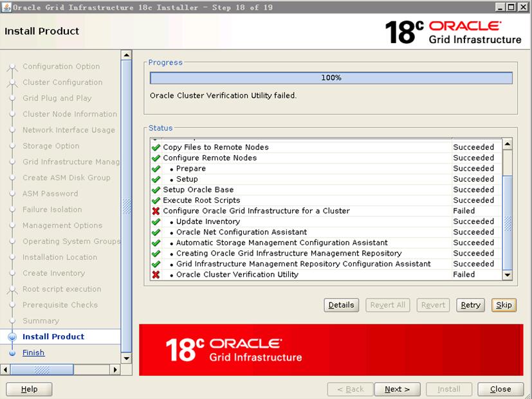Image resolution: width=532 pixels, height=399 pixels.
Task: Select the Summary step in the sidebar
Action: click(41, 321)
